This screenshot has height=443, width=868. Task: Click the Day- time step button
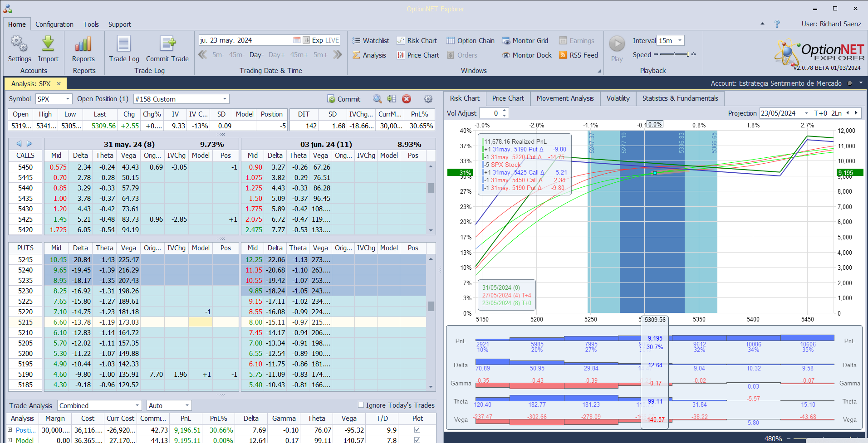pyautogui.click(x=256, y=55)
